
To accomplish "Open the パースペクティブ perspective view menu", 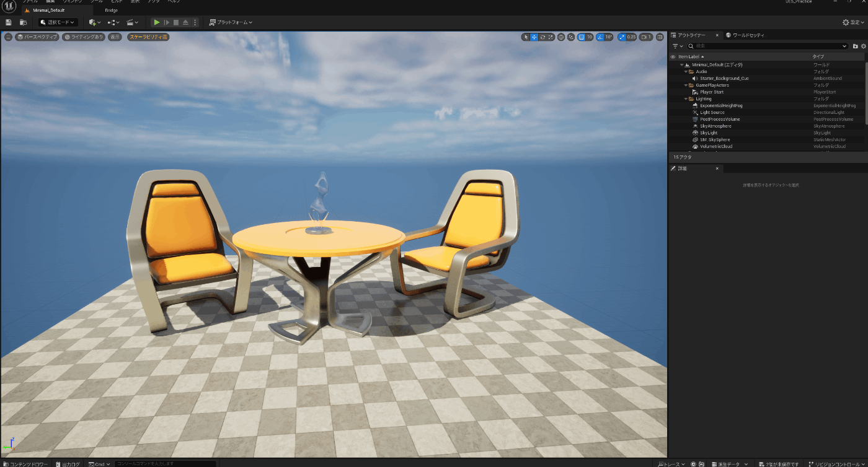I will [x=37, y=37].
